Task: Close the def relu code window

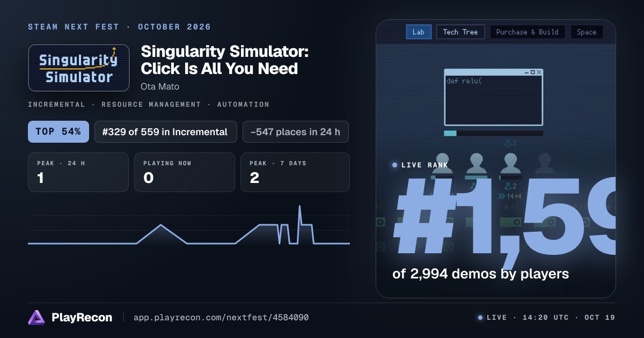Action: point(539,72)
